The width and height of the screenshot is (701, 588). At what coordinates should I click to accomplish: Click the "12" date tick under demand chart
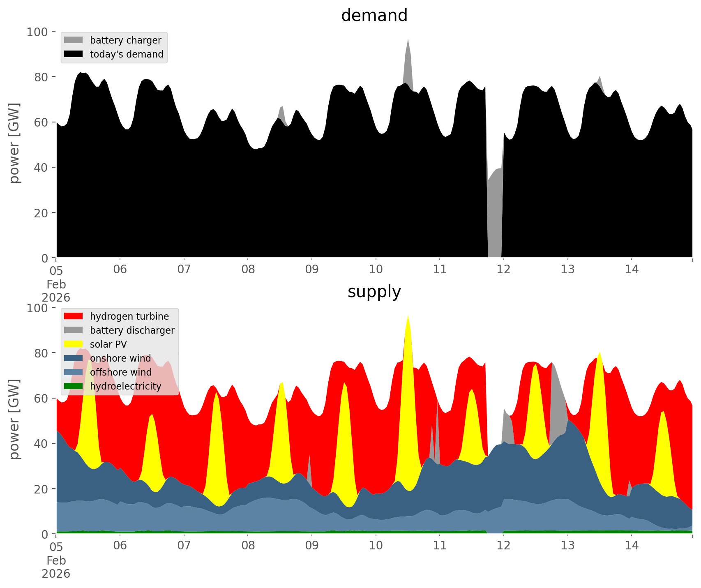point(503,270)
